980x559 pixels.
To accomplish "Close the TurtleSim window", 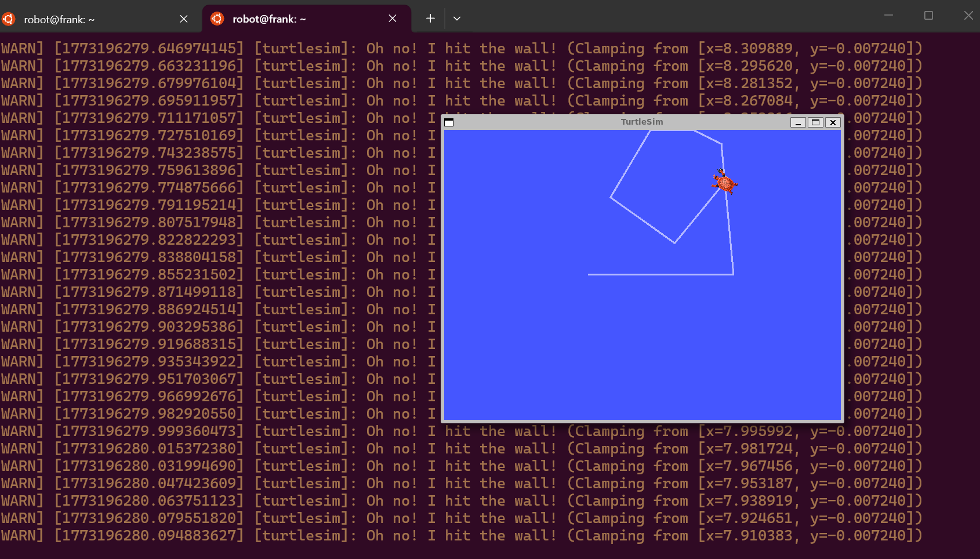I will tap(833, 122).
